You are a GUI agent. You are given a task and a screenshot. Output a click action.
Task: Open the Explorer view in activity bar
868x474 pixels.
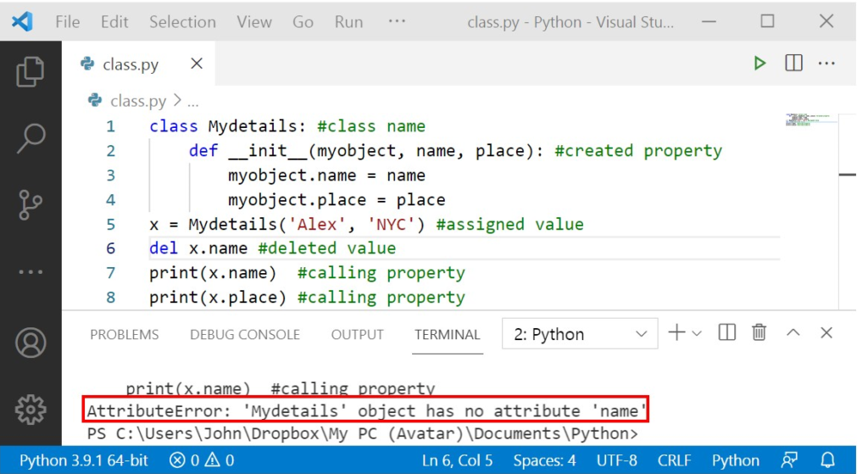tap(31, 72)
